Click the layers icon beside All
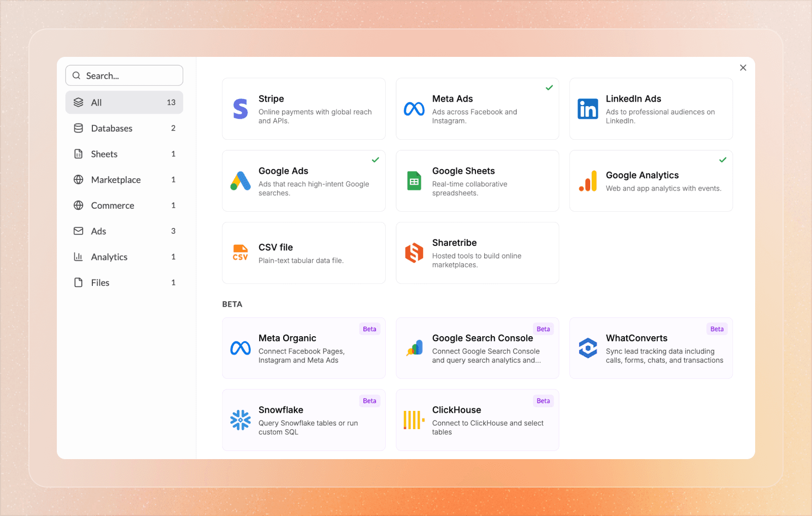 pos(78,103)
